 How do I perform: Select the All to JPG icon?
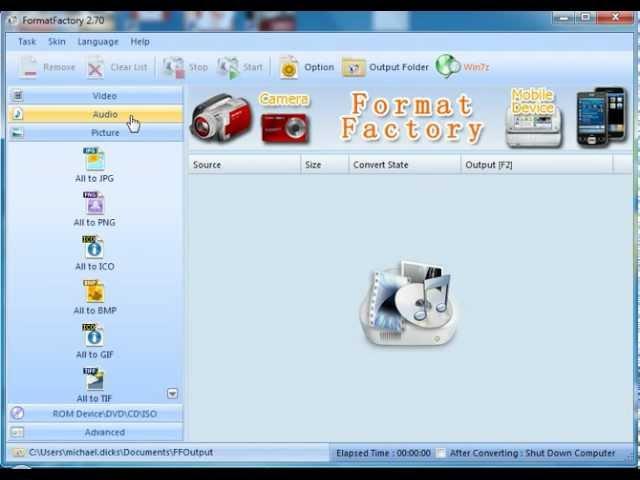pyautogui.click(x=94, y=160)
